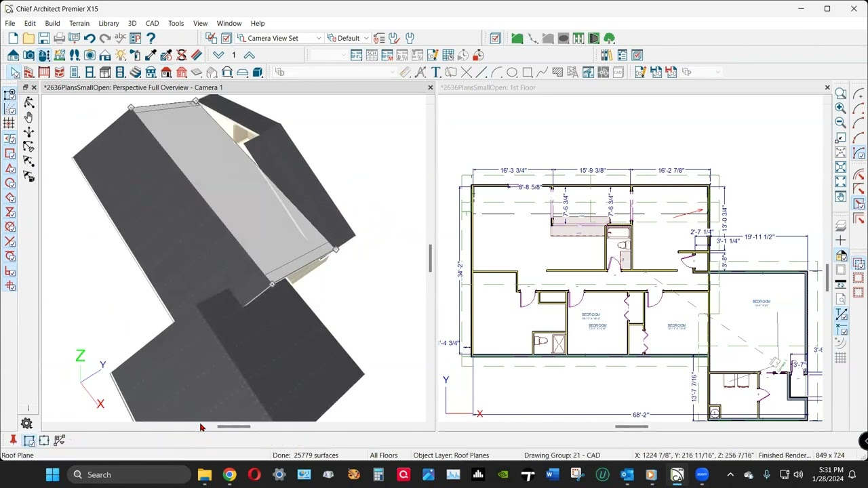The height and width of the screenshot is (488, 868).
Task: Activate the green tree Terrain plant tool
Action: pyautogui.click(x=609, y=38)
